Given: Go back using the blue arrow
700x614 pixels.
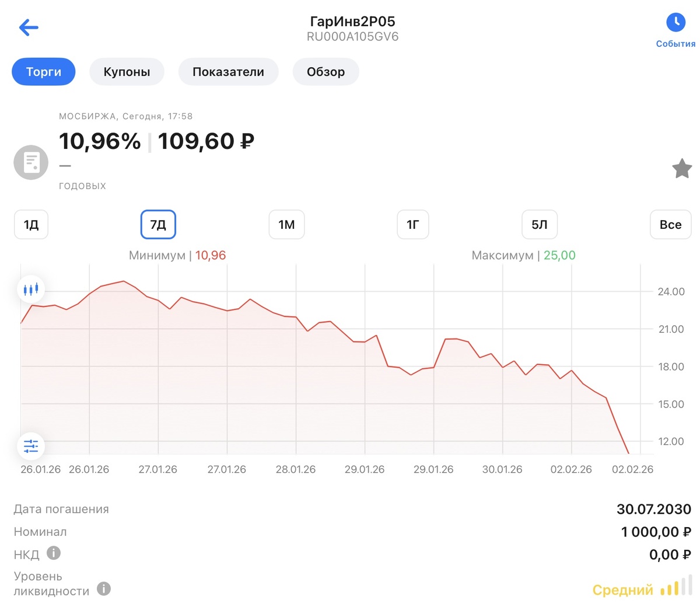Looking at the screenshot, I should coord(29,27).
